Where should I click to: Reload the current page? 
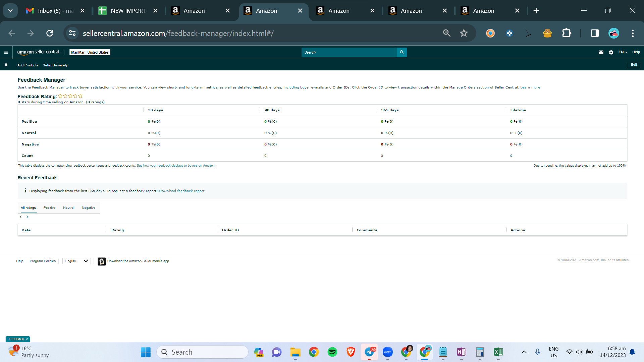50,33
